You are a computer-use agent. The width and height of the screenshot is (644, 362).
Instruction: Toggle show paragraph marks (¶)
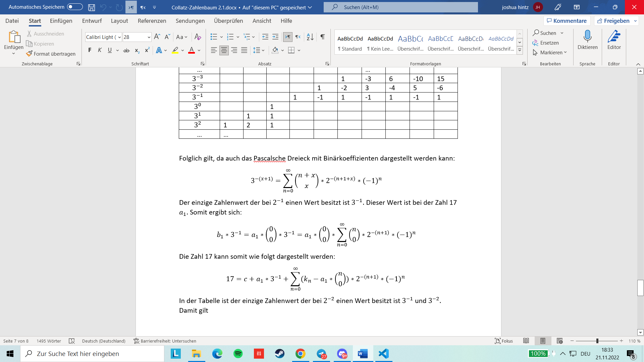322,37
